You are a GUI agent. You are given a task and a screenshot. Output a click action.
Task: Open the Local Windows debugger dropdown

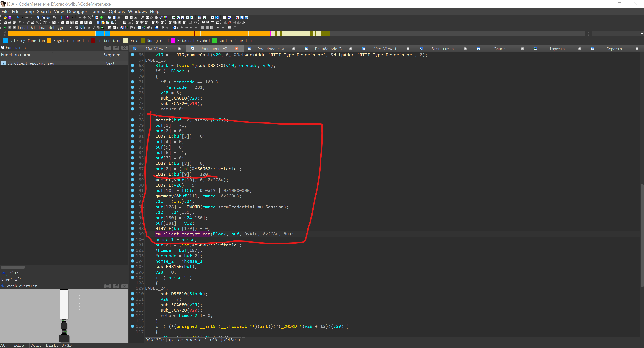pyautogui.click(x=70, y=28)
